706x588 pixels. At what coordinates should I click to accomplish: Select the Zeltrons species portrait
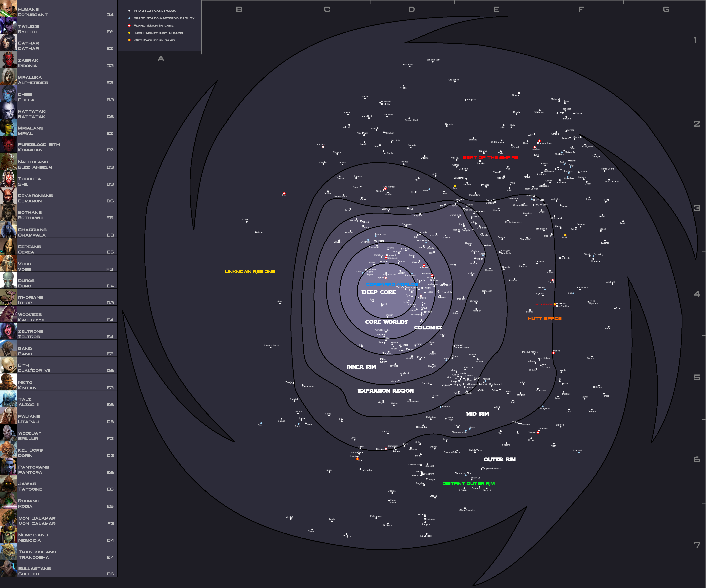point(8,331)
